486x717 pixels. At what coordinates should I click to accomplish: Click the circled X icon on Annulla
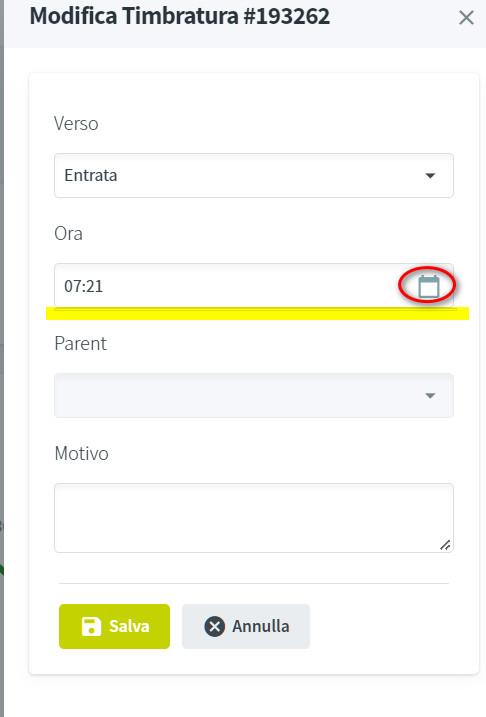pos(214,626)
